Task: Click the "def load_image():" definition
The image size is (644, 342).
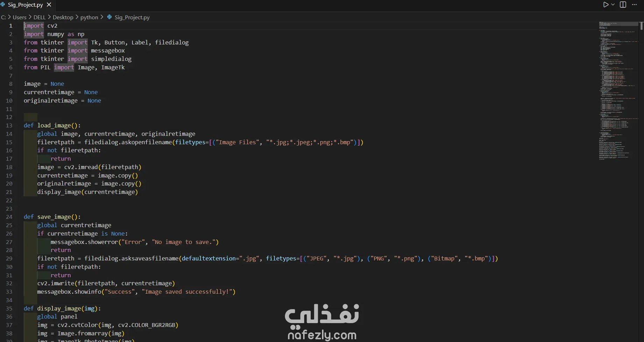Action: click(52, 125)
